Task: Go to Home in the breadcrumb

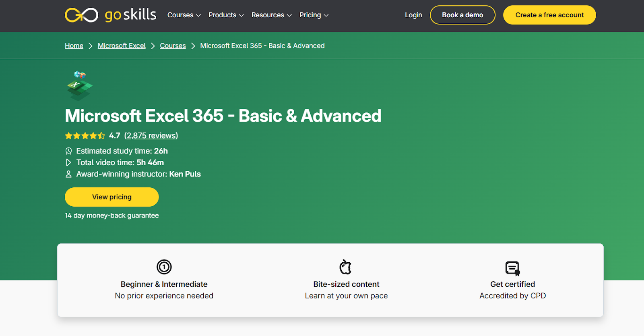Action: click(x=74, y=46)
